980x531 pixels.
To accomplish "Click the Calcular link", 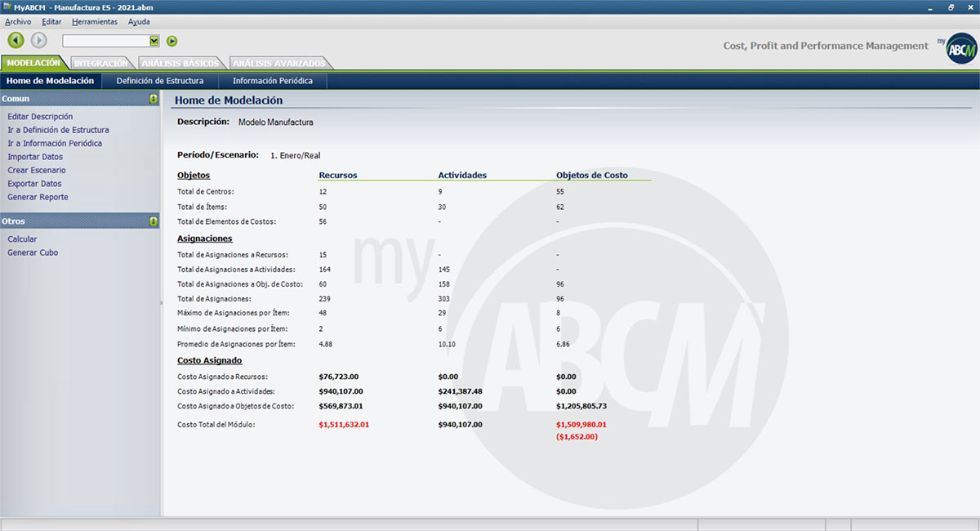I will (x=22, y=239).
